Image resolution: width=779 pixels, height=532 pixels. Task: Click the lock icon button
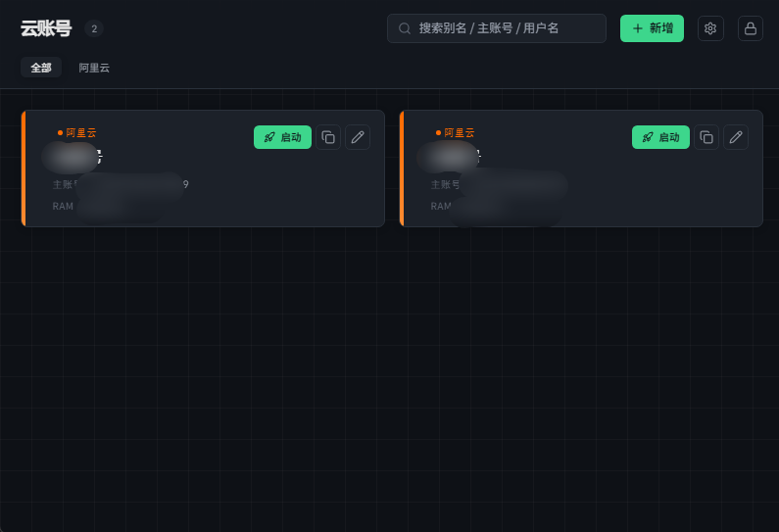tap(751, 28)
